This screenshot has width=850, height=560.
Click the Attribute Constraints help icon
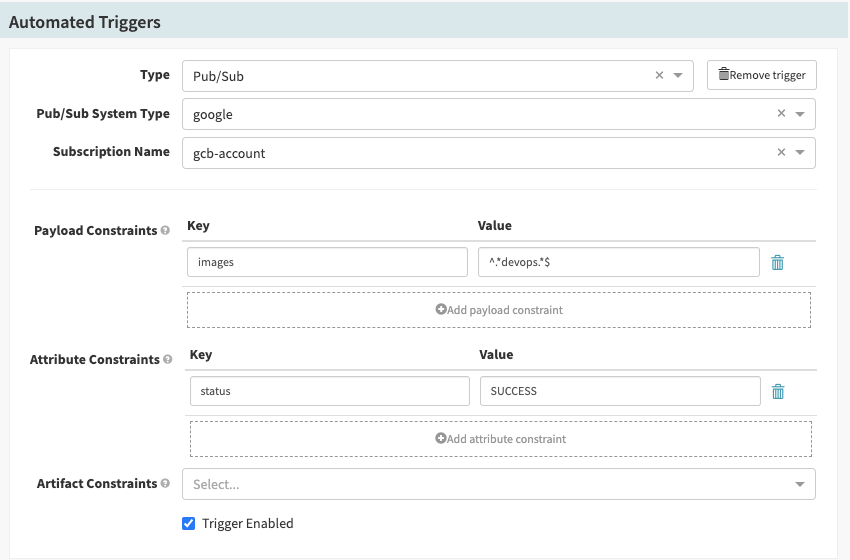point(168,360)
